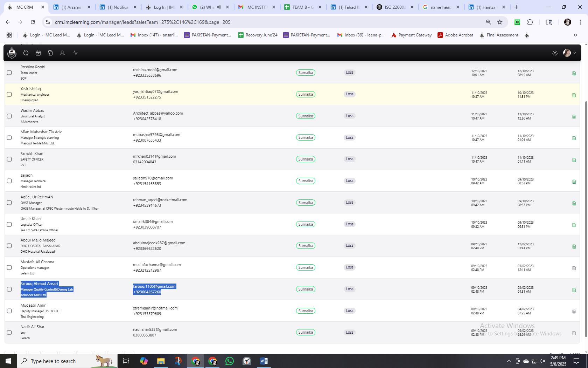Switch to TEAM B Google Sheets tab
The image size is (588, 368).
coord(303,7)
